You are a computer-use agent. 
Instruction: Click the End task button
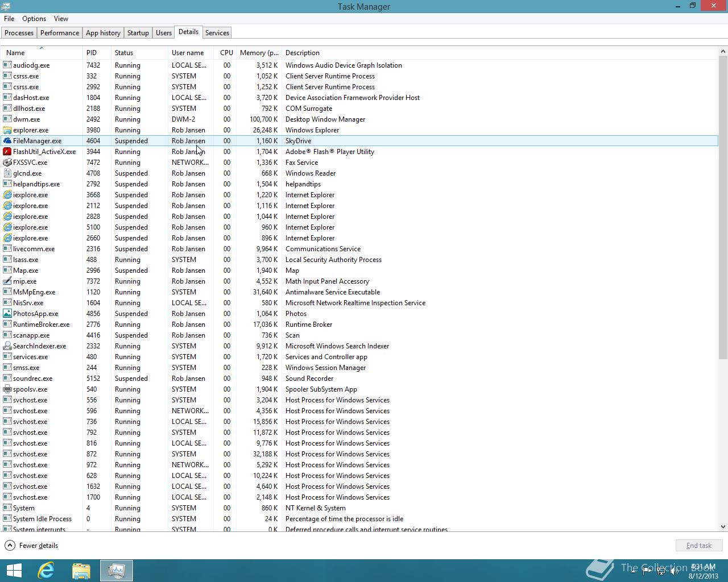(698, 546)
